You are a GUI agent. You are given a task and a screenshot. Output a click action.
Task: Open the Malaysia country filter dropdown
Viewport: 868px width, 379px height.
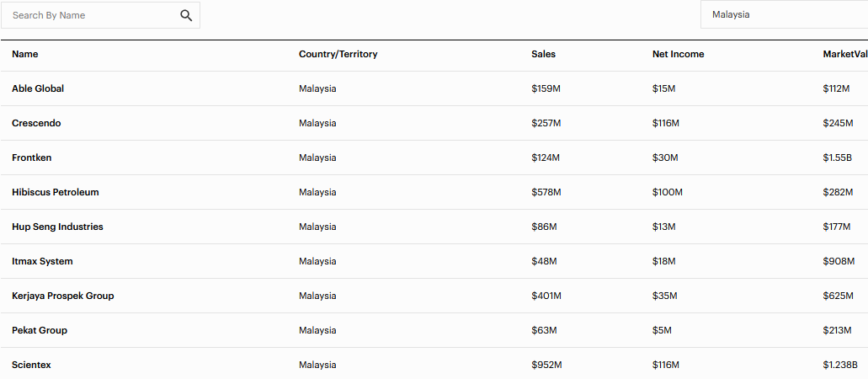point(783,14)
